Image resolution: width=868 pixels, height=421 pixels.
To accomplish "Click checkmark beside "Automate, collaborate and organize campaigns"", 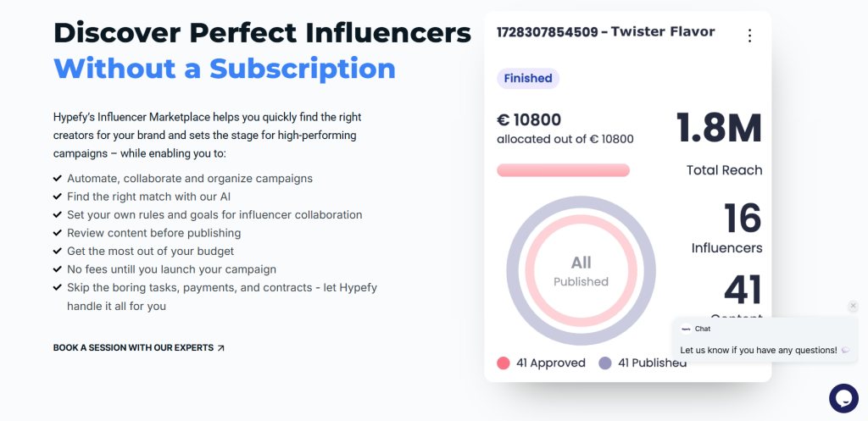I will tap(58, 179).
